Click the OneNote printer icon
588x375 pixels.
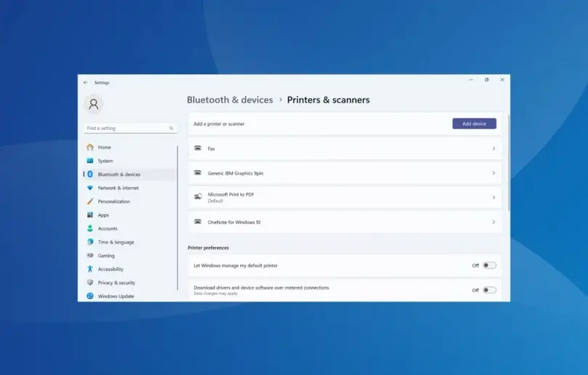tap(197, 222)
